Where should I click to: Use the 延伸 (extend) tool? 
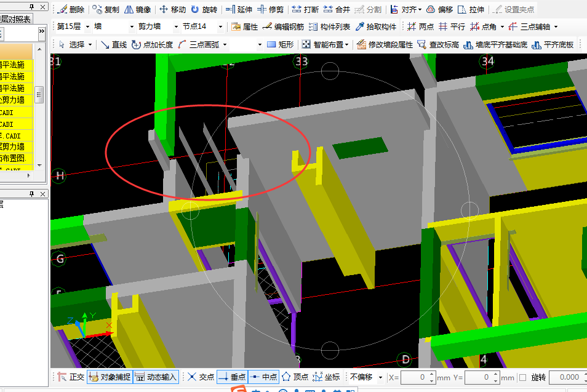(x=239, y=9)
